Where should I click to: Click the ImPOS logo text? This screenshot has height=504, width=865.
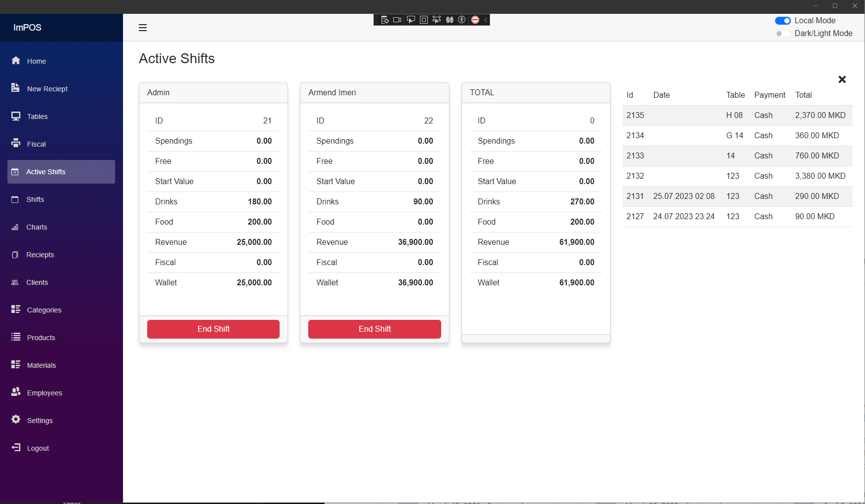(x=27, y=28)
